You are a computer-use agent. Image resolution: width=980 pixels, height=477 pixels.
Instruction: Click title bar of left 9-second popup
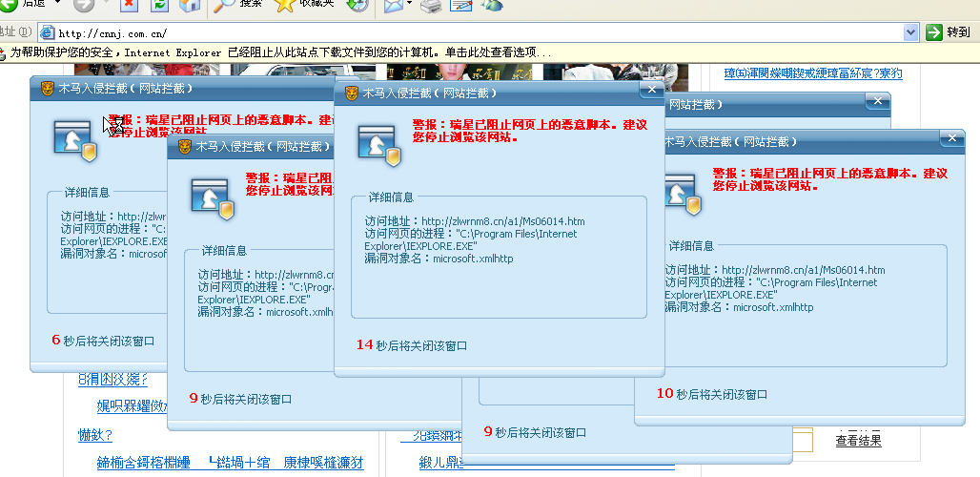(x=251, y=147)
